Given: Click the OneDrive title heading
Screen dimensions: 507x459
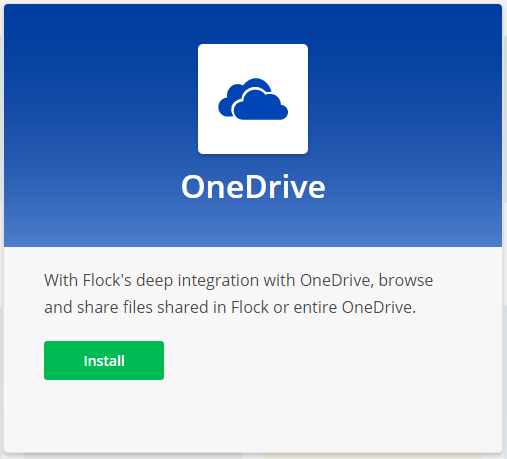Looking at the screenshot, I should (253, 187).
